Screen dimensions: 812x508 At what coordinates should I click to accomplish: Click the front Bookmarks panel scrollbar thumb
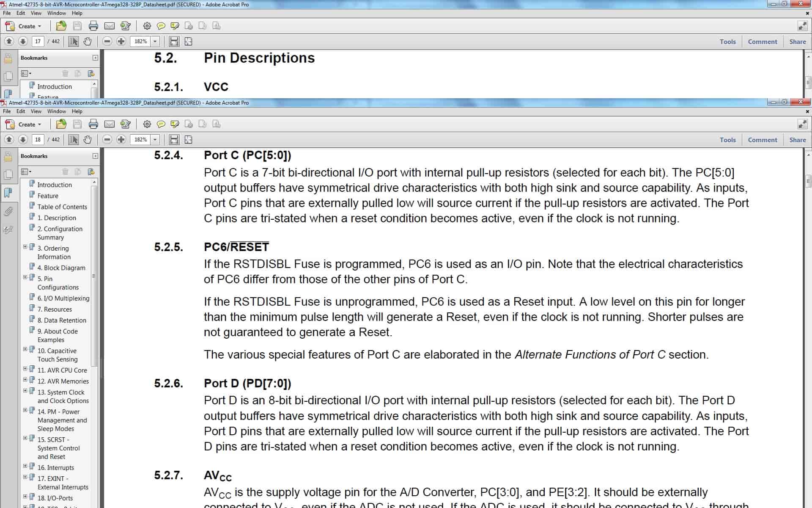[x=94, y=276]
